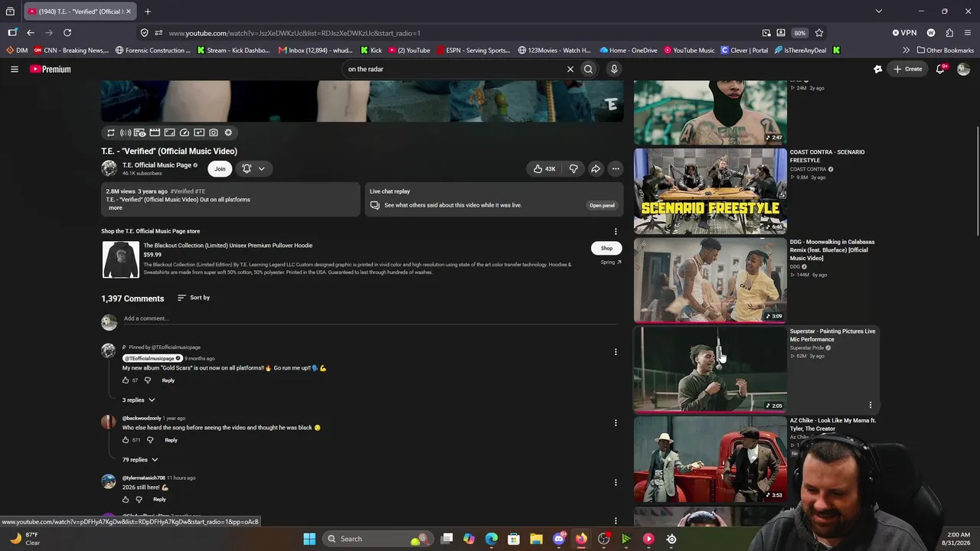Reply to the pinned Gold Scars comment
The width and height of the screenshot is (980, 551).
[168, 380]
